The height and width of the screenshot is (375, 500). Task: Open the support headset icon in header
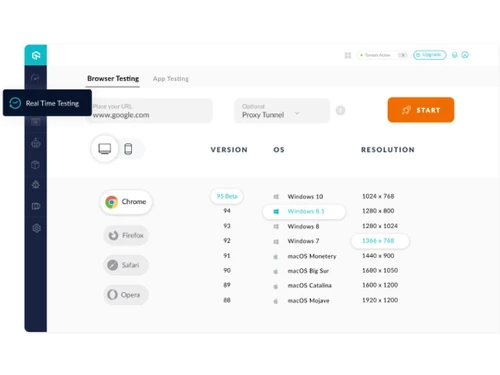pos(454,55)
